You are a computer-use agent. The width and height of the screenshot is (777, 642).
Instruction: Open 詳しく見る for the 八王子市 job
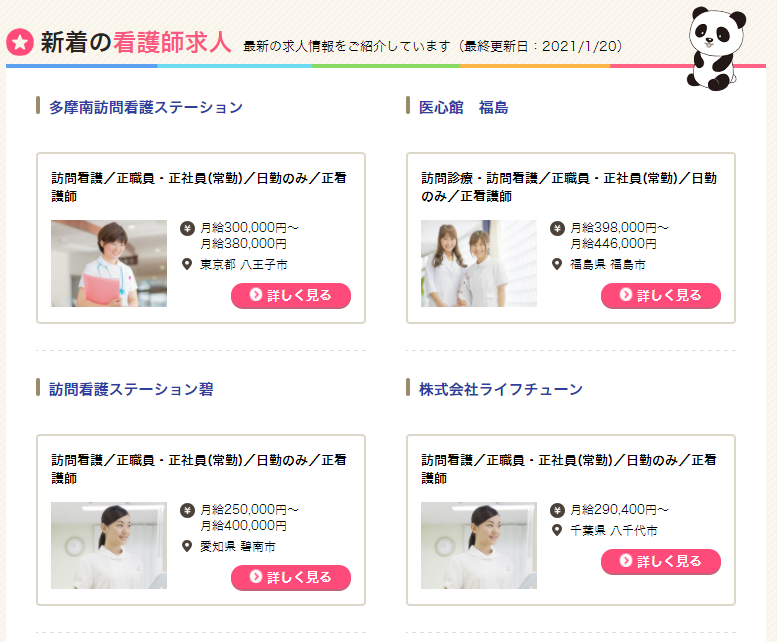coord(291,296)
